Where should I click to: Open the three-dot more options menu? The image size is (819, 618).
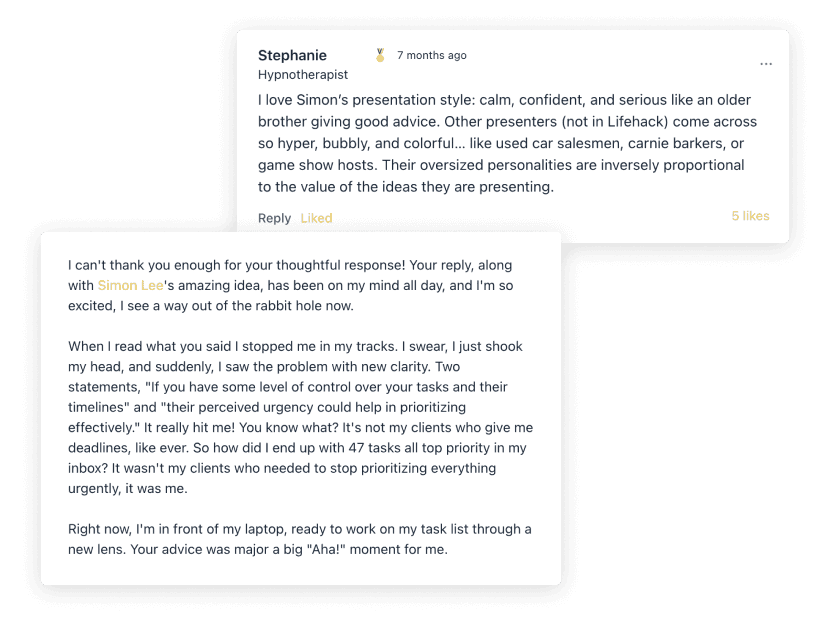766,64
